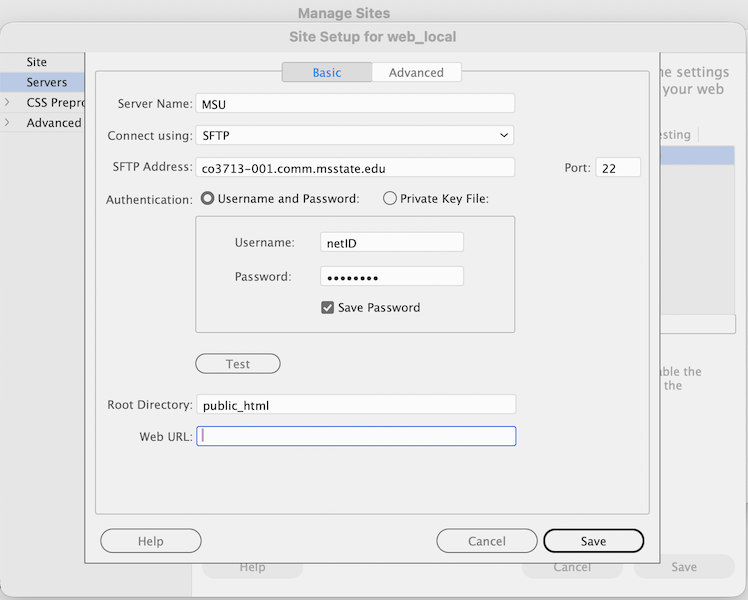Select Servers in the sidebar
This screenshot has width=748, height=600.
[47, 82]
